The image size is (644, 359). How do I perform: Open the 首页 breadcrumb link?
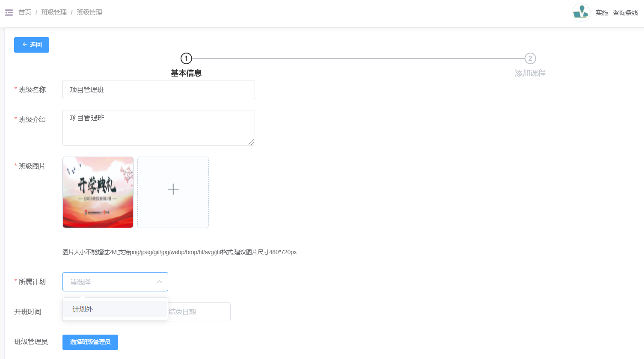[25, 12]
